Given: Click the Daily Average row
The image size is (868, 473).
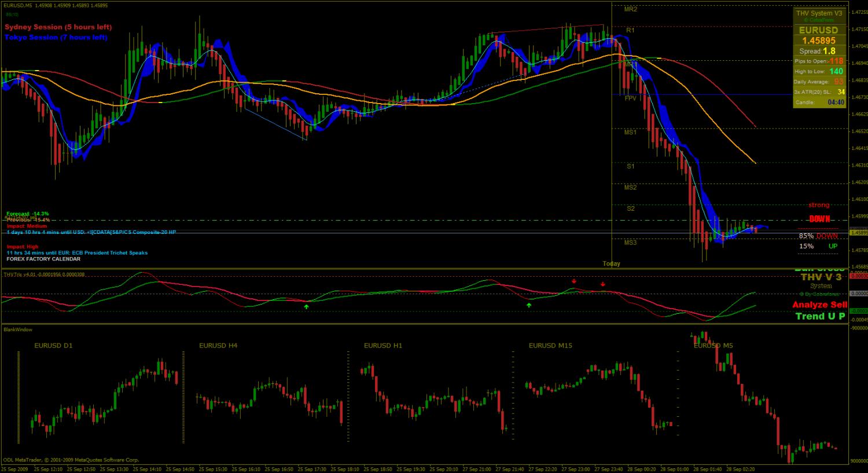Looking at the screenshot, I should [x=819, y=82].
